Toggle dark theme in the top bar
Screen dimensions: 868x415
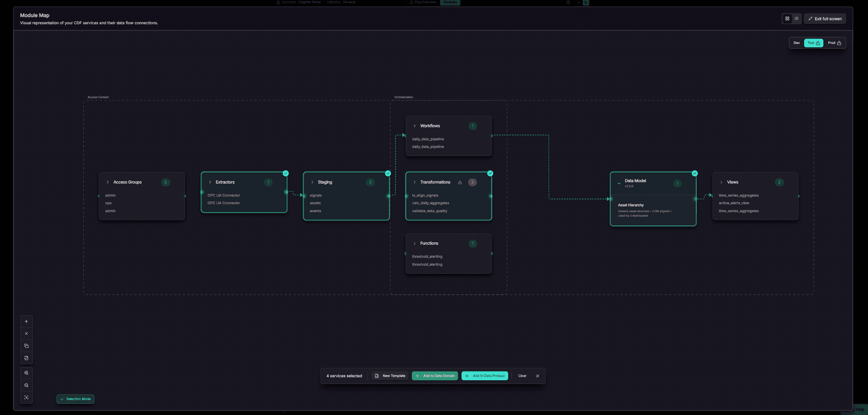[x=586, y=3]
